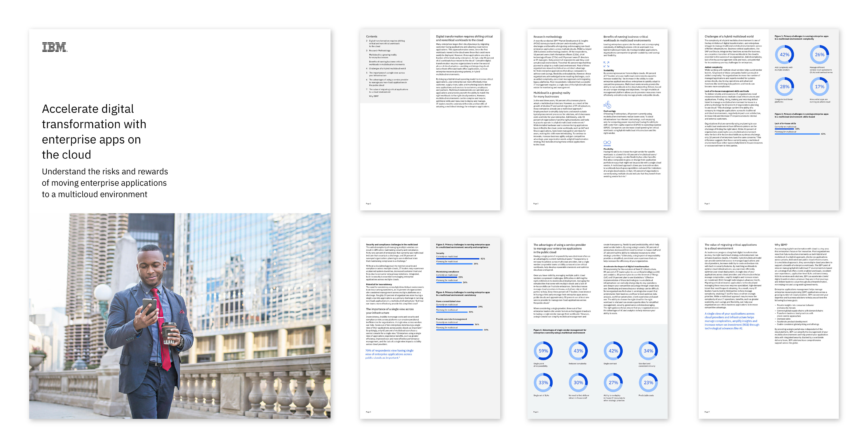
Task: Click the cover title 'Accelerate digital transformation'
Action: tap(94, 132)
